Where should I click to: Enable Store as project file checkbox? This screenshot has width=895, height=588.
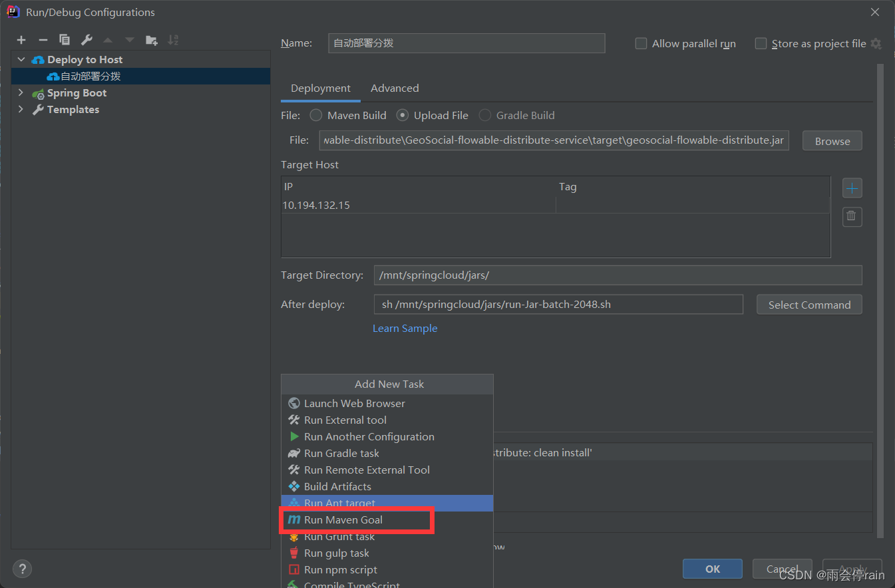[761, 43]
